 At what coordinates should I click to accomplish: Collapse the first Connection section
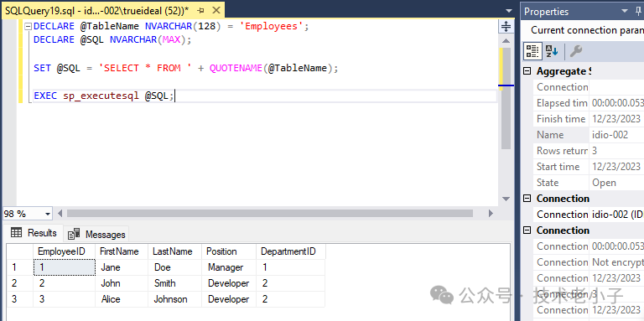[x=527, y=199]
